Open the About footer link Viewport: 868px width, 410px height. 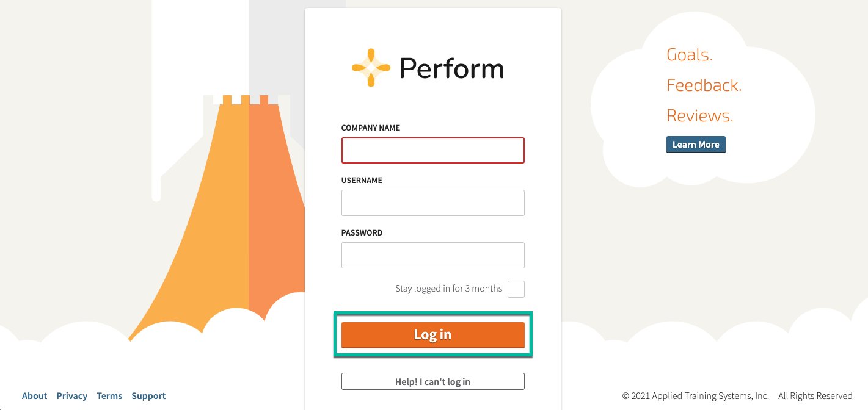tap(34, 396)
